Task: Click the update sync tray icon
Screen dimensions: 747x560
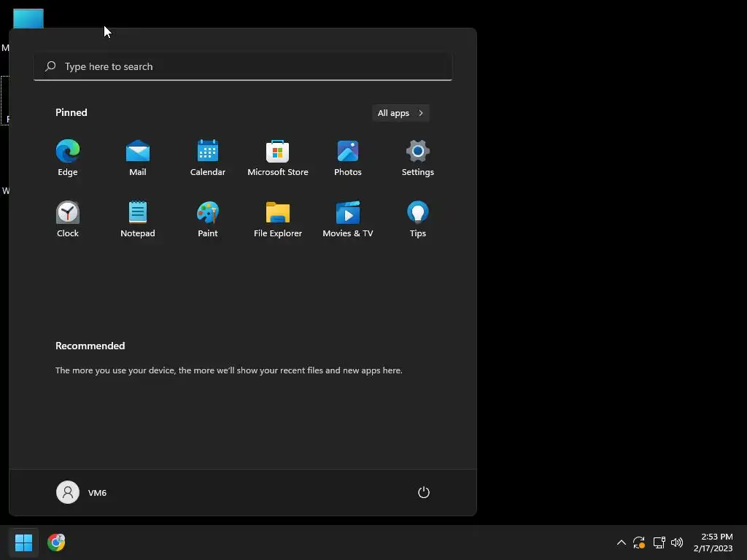Action: tap(639, 542)
